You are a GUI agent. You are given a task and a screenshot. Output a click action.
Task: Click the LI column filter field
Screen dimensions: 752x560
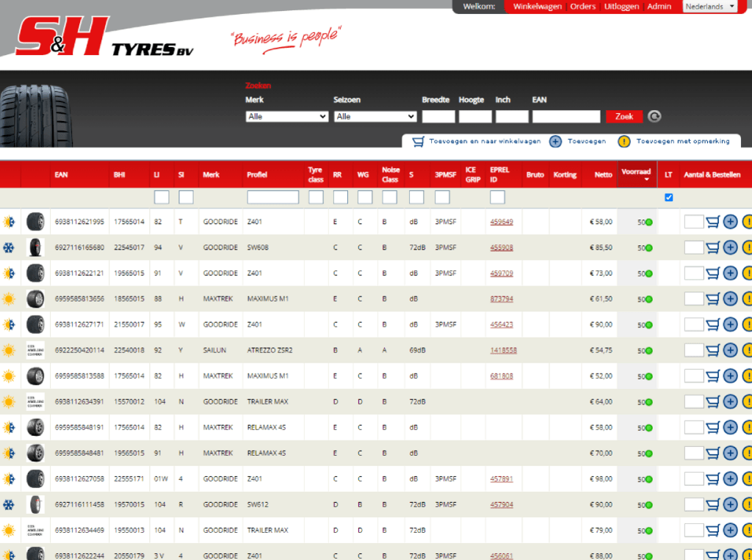point(162,197)
